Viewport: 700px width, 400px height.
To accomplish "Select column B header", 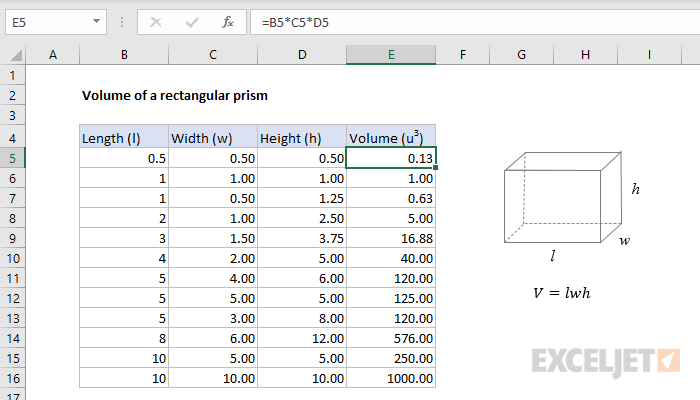I will [124, 55].
